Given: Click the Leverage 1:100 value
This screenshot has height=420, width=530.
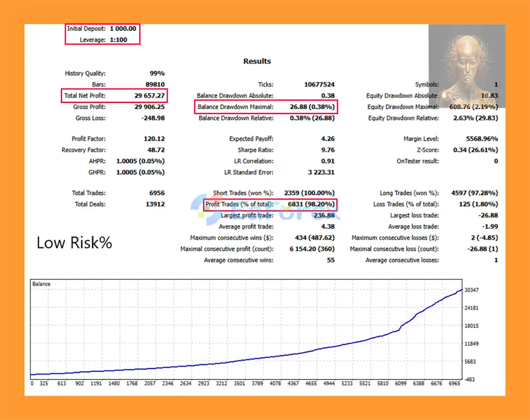Looking at the screenshot, I should tap(118, 40).
